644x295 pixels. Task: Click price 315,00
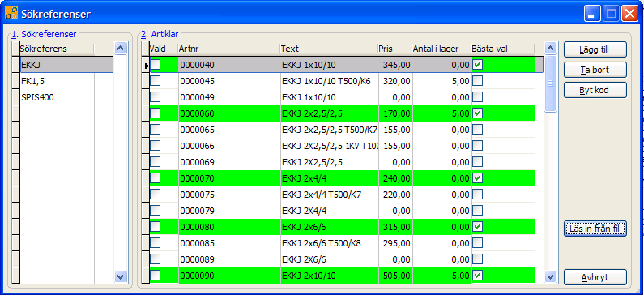(x=396, y=227)
